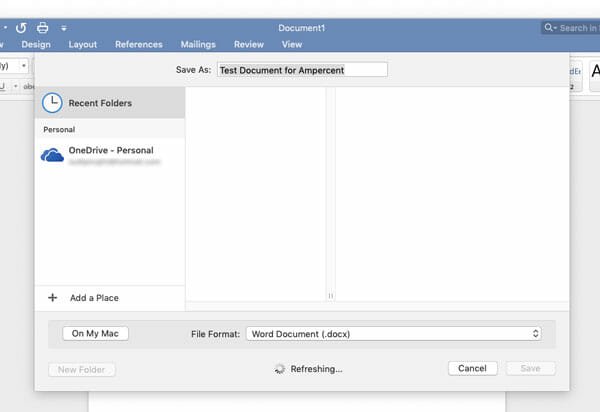Open the Customize Quick Access Toolbar dropdown

[64, 28]
